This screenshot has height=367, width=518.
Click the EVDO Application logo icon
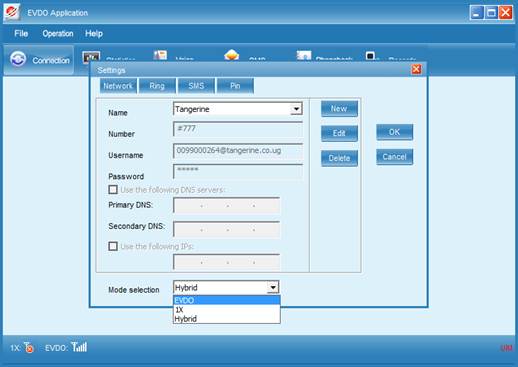point(12,12)
